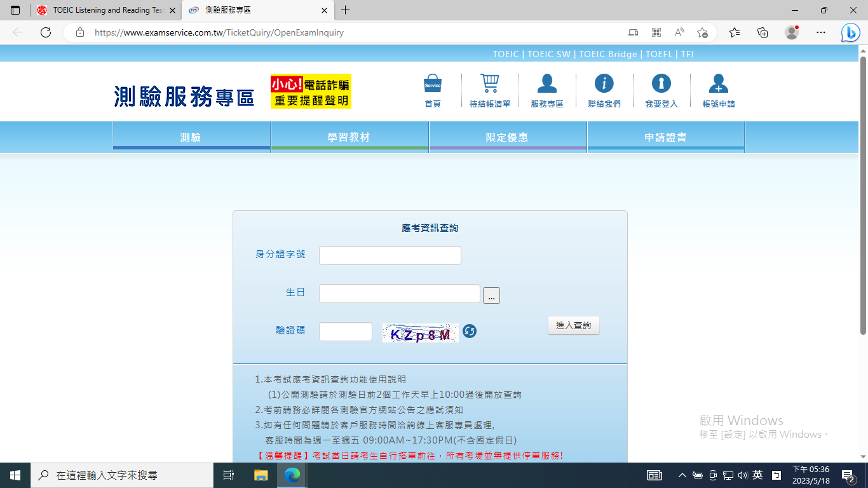Open the 學習教材 navigation menu

point(349,137)
